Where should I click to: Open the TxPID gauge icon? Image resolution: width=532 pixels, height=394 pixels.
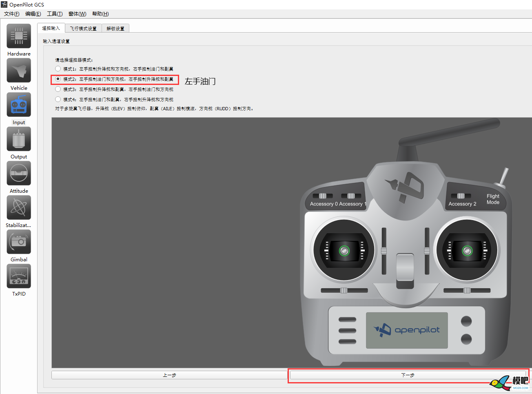click(19, 276)
